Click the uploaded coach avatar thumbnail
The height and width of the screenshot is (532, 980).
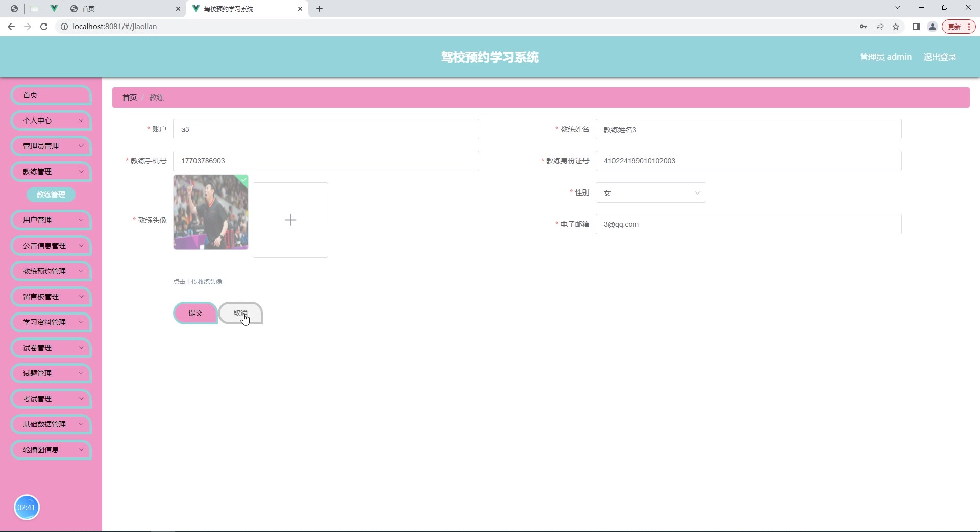(x=211, y=212)
